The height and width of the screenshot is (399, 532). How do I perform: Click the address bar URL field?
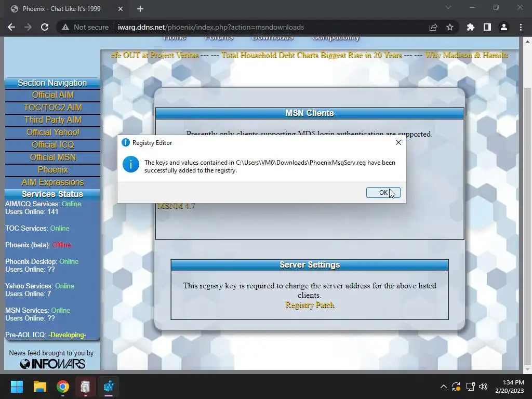point(211,27)
